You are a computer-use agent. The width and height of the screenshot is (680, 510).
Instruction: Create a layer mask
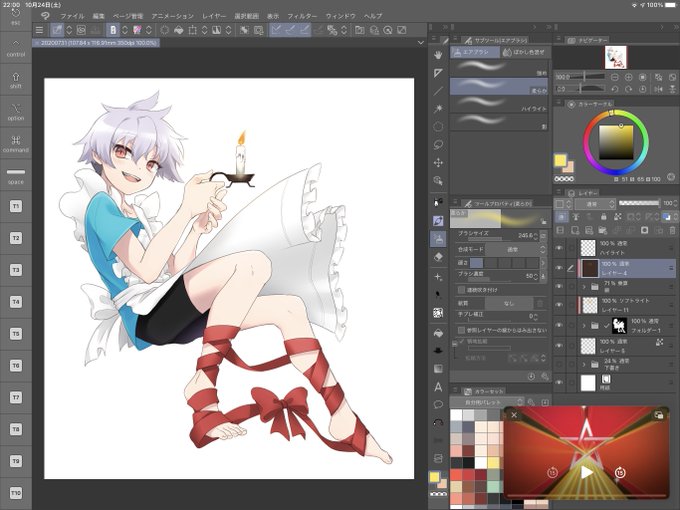(x=644, y=230)
